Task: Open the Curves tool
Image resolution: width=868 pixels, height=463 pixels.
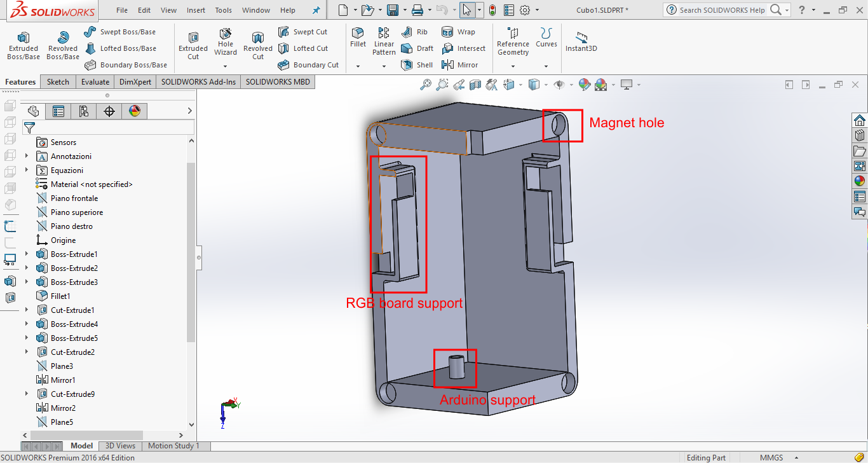Action: 546,38
